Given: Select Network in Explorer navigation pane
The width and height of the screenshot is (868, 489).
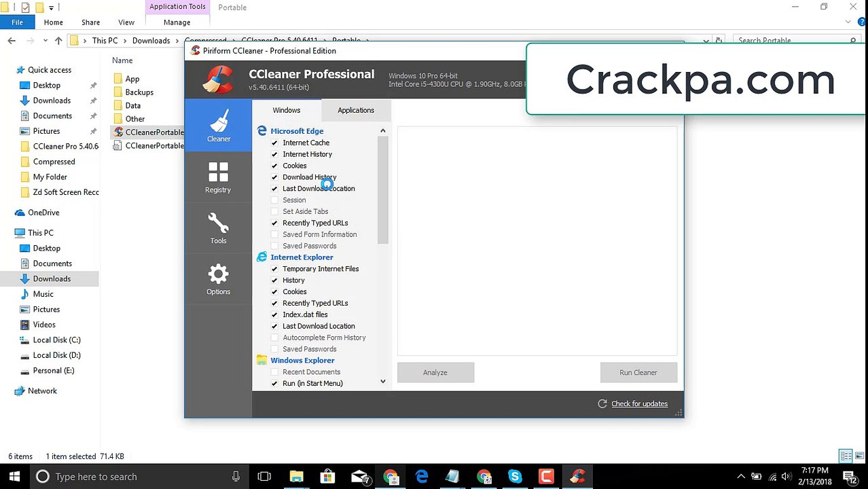Looking at the screenshot, I should click(x=42, y=391).
